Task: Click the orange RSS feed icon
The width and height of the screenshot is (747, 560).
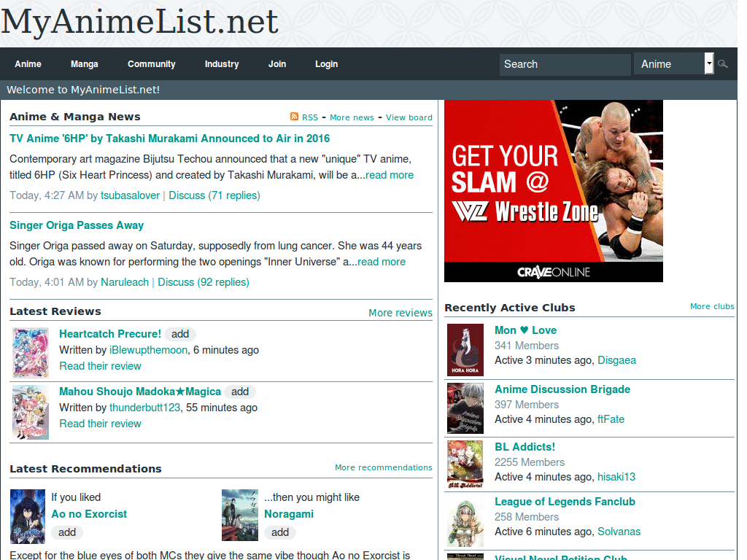Action: coord(295,117)
